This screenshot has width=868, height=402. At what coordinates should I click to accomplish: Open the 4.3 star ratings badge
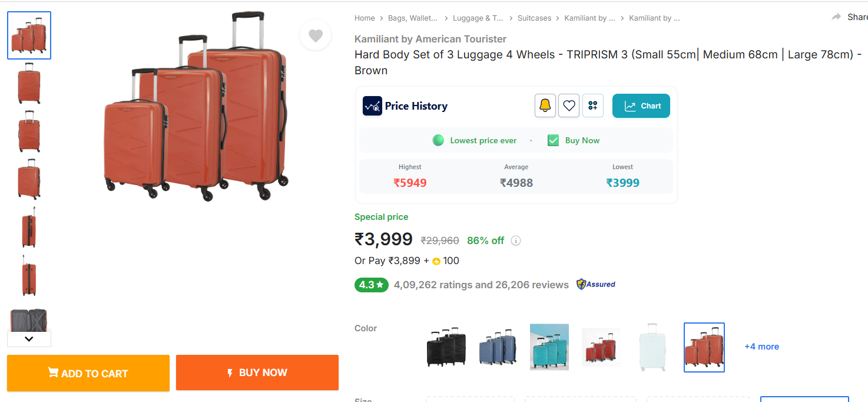(x=371, y=285)
